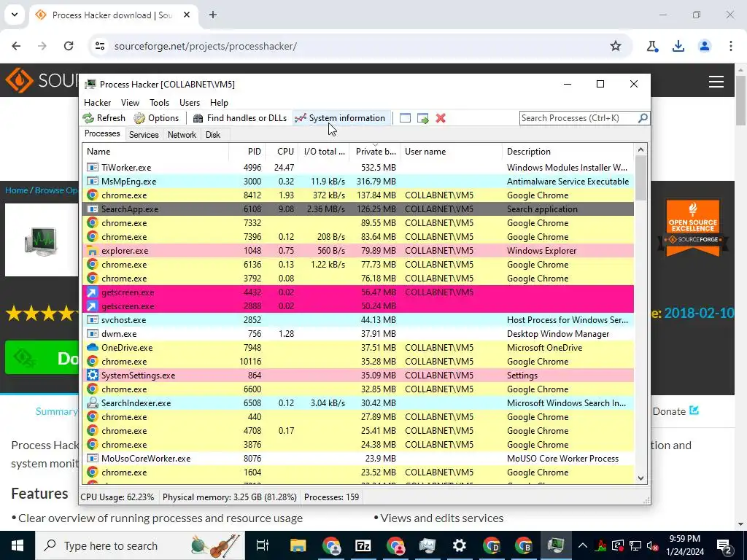Show hidden system tray icons
Viewport: 747px width, 560px height.
pyautogui.click(x=583, y=545)
